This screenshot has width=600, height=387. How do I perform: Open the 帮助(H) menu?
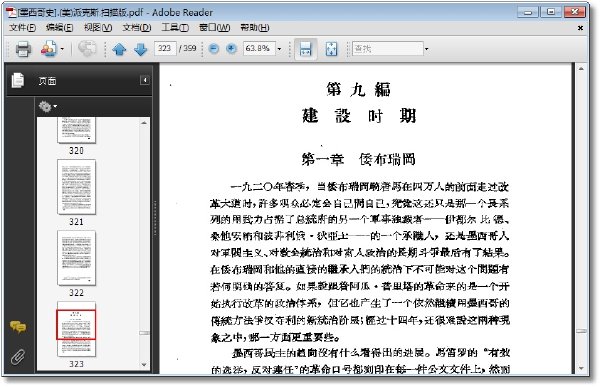(254, 28)
